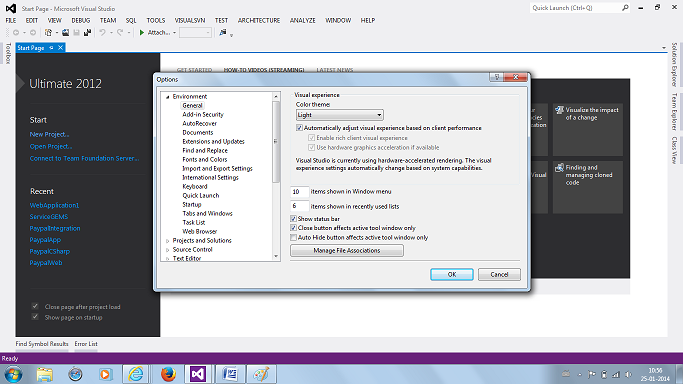
Task: Click Manage File Associations button
Action: click(x=347, y=250)
